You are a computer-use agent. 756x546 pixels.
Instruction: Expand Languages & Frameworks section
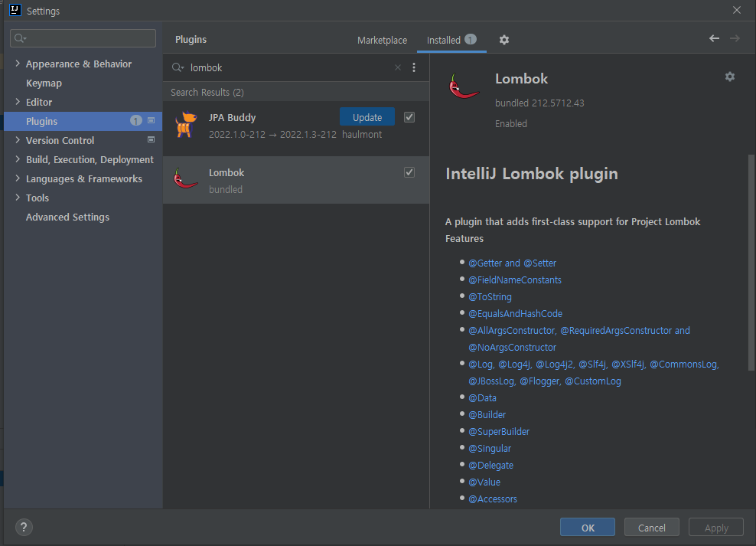(18, 178)
